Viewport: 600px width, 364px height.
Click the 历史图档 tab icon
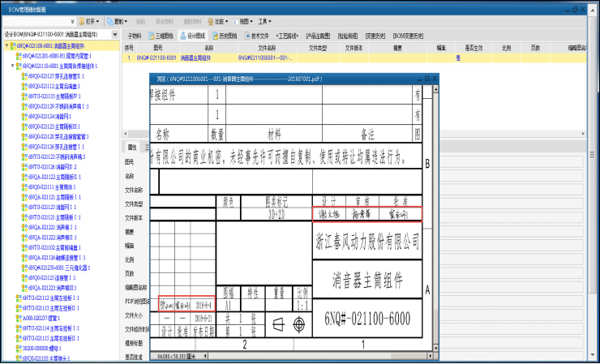click(x=216, y=36)
